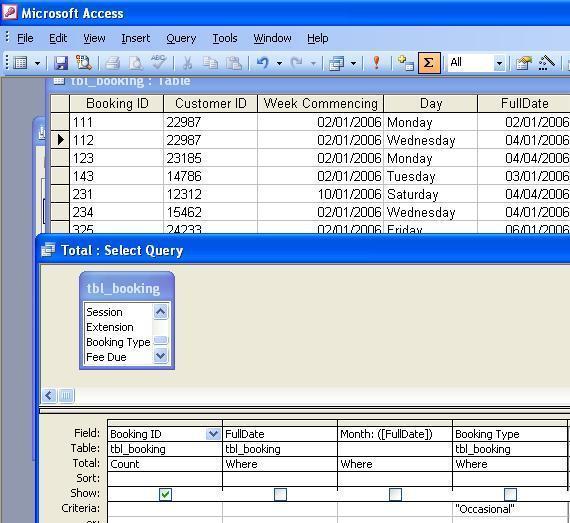Image resolution: width=570 pixels, height=523 pixels.
Task: Click the Day column header
Action: click(430, 104)
